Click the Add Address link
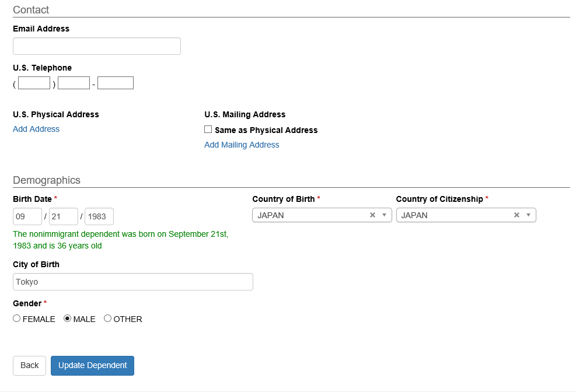 36,129
